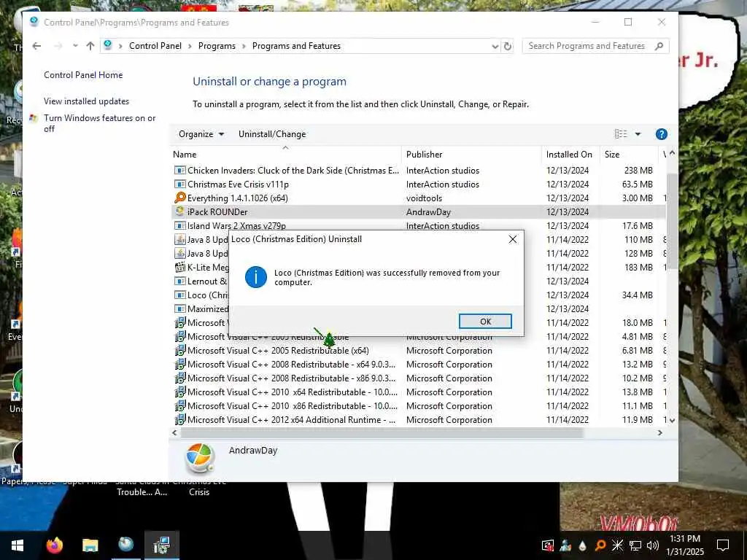Click the AndrawDay details pane logo
The image size is (747, 560).
200,458
